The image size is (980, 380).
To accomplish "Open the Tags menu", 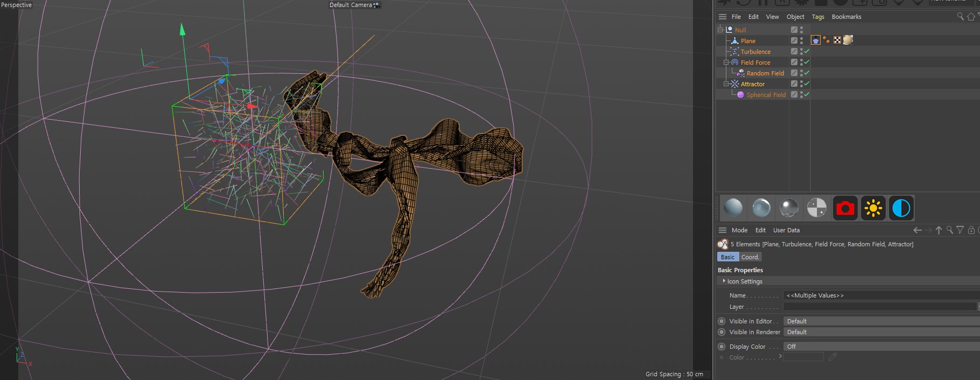I will coord(818,17).
